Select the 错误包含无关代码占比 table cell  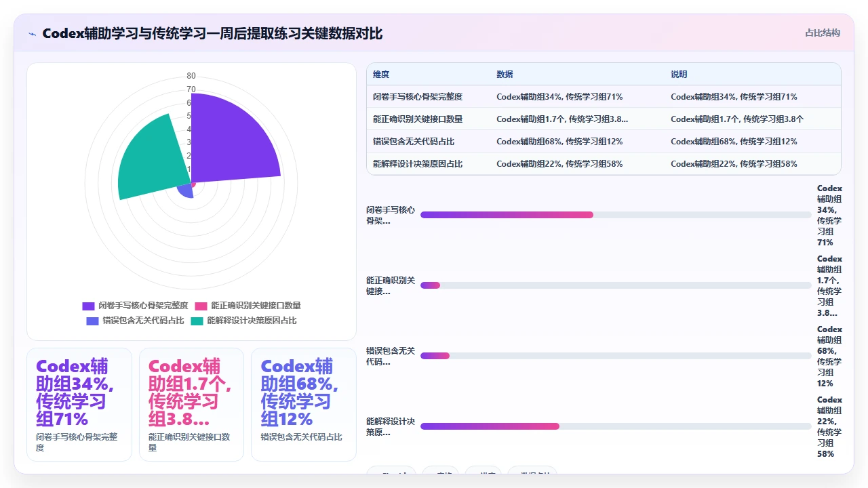414,142
